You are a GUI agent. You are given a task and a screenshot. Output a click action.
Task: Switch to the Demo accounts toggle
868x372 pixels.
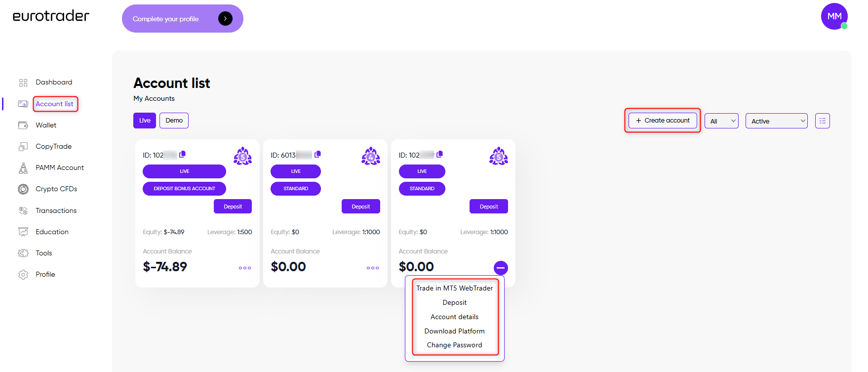174,121
